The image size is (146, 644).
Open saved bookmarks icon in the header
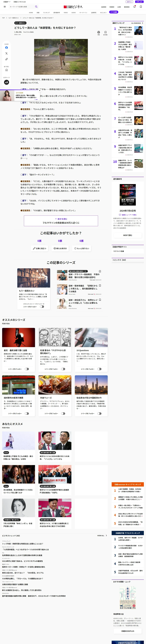pos(141,7)
